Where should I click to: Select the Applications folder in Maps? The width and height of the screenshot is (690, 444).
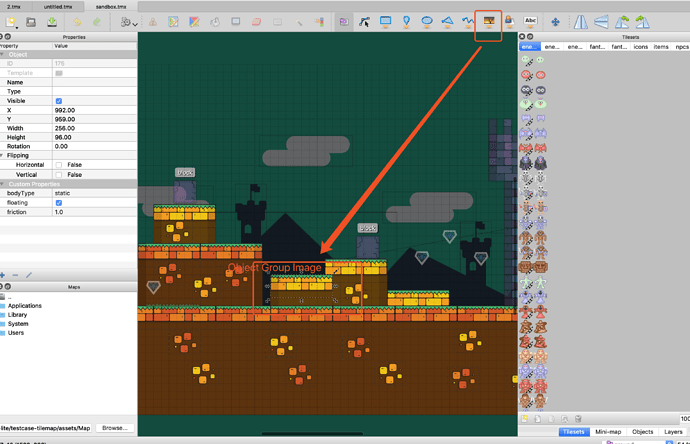pyautogui.click(x=25, y=305)
